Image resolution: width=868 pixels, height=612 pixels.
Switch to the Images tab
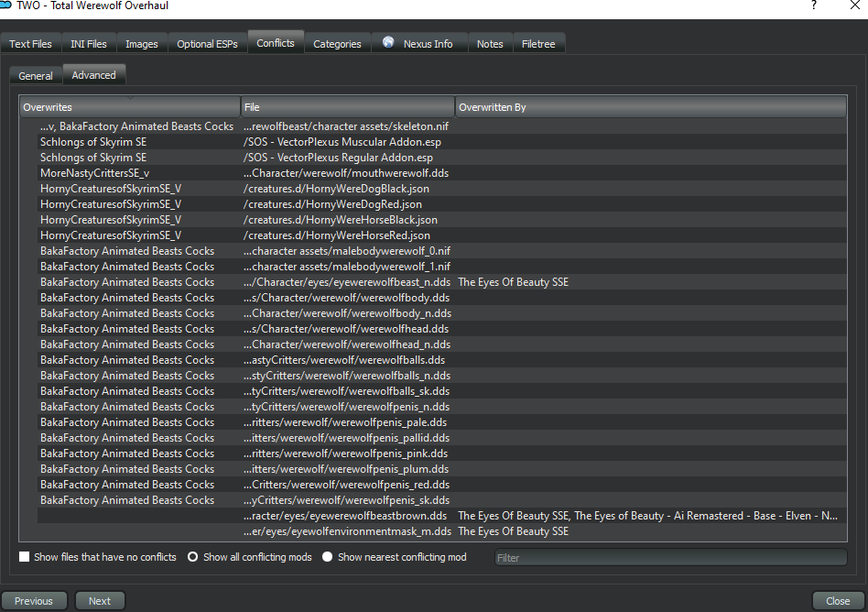142,44
